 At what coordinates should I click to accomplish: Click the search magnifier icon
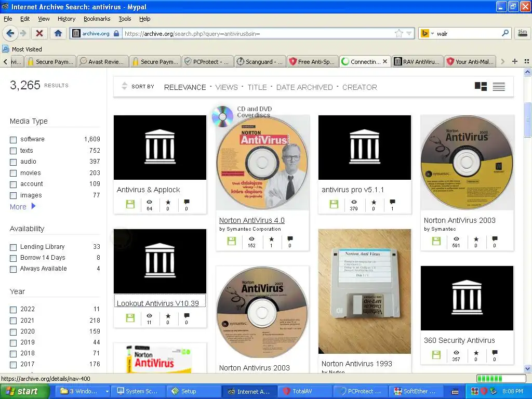[x=505, y=33]
